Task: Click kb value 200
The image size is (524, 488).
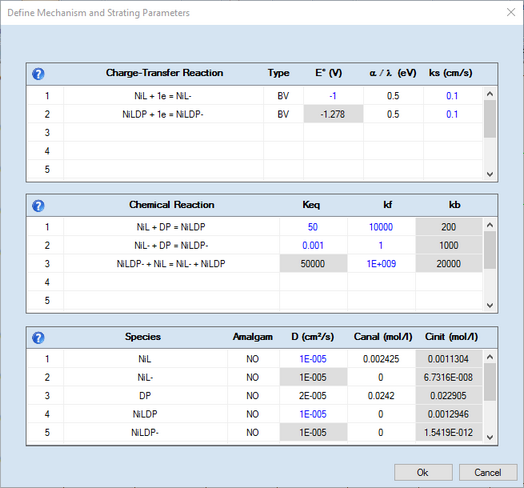Action: point(449,227)
